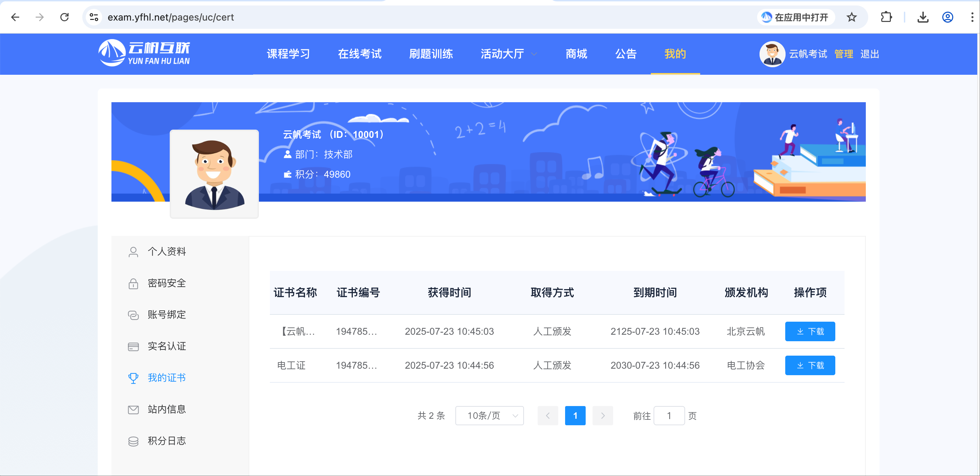Open 实名认证 in sidebar
Image resolution: width=980 pixels, height=476 pixels.
(167, 346)
